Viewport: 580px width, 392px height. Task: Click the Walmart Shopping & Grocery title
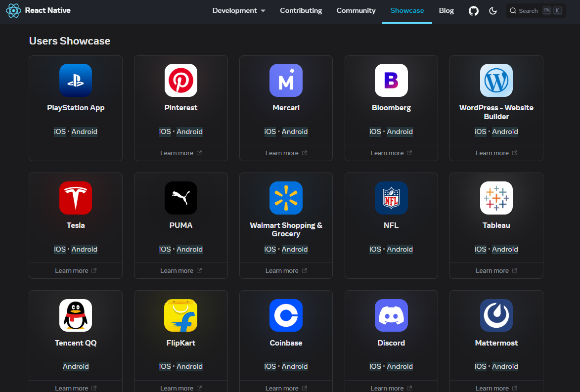286,229
